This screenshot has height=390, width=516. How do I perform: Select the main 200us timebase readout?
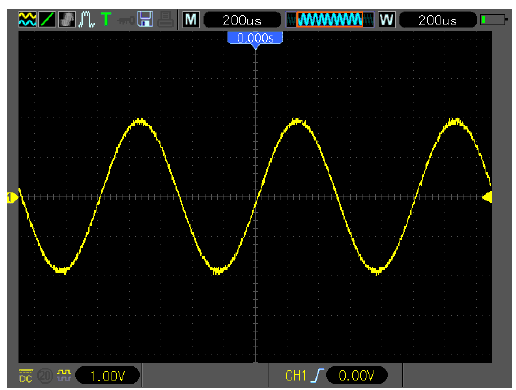242,20
